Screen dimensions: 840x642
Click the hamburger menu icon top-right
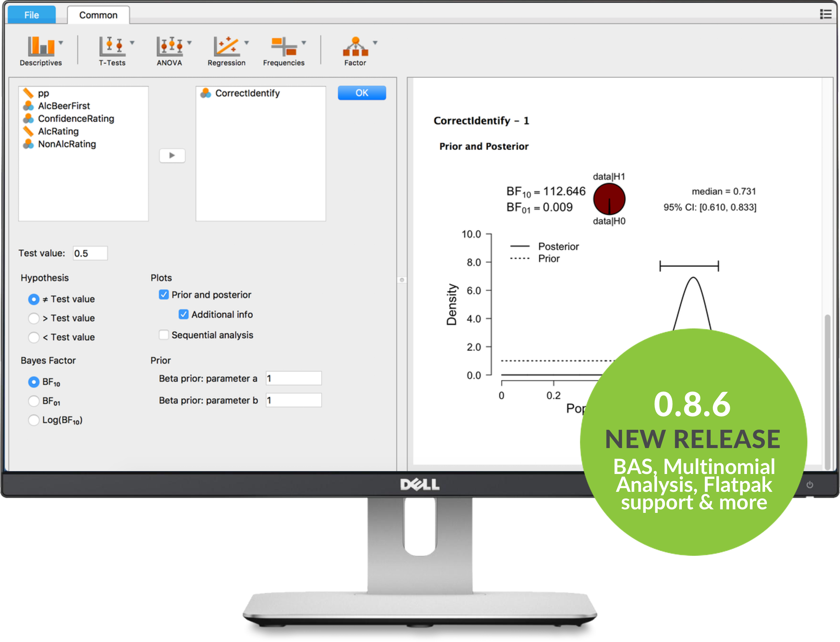826,12
